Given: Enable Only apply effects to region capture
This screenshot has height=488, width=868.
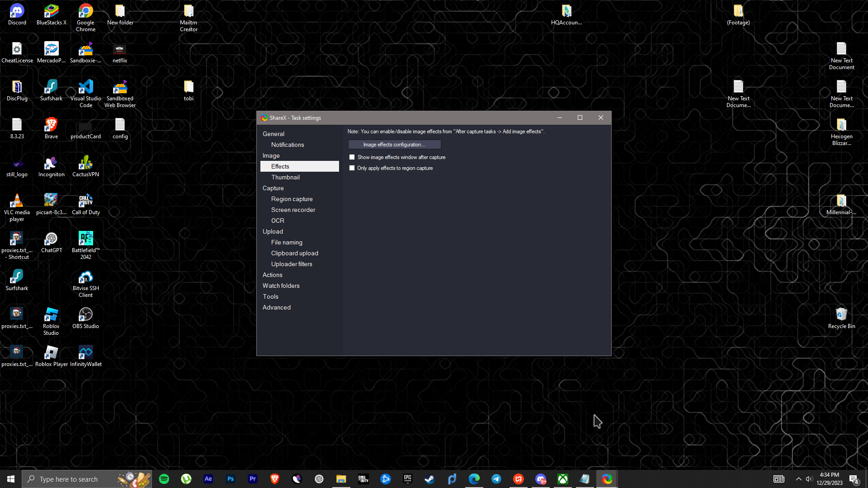Looking at the screenshot, I should (x=352, y=168).
